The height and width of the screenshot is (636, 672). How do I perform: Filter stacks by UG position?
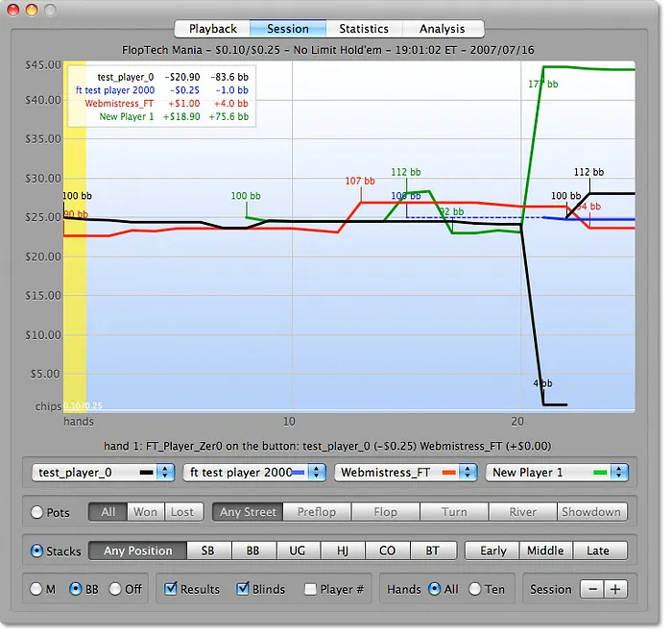(298, 550)
